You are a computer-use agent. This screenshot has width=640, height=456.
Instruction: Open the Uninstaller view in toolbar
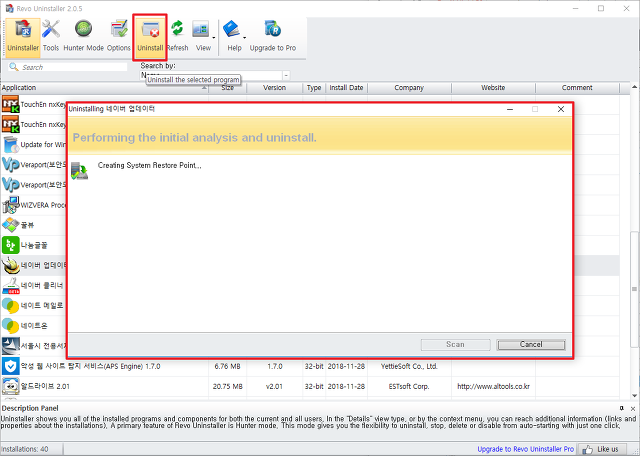click(x=23, y=36)
